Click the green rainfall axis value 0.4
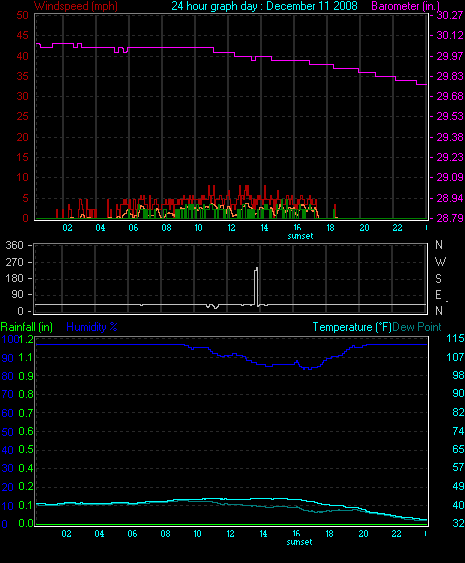The image size is (465, 563). (26, 468)
